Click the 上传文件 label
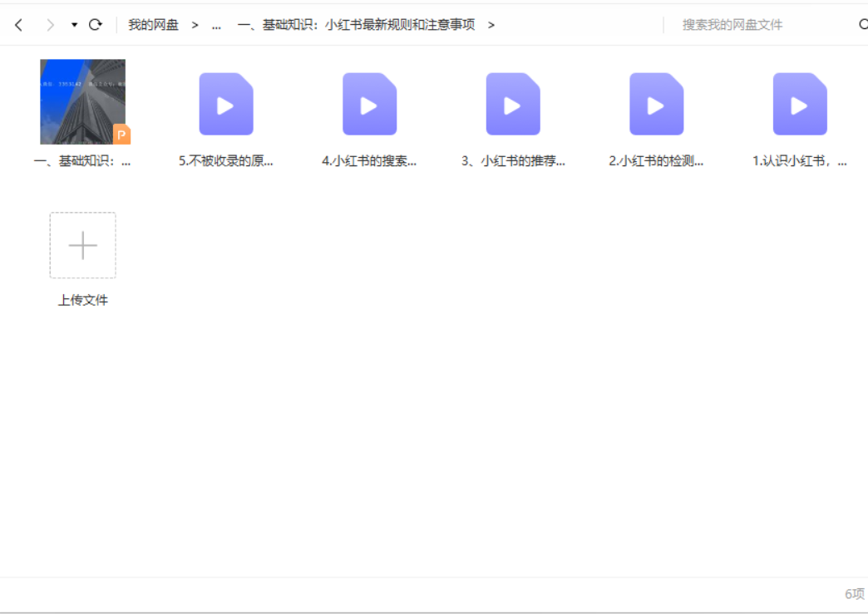This screenshot has width=868, height=614. click(83, 300)
